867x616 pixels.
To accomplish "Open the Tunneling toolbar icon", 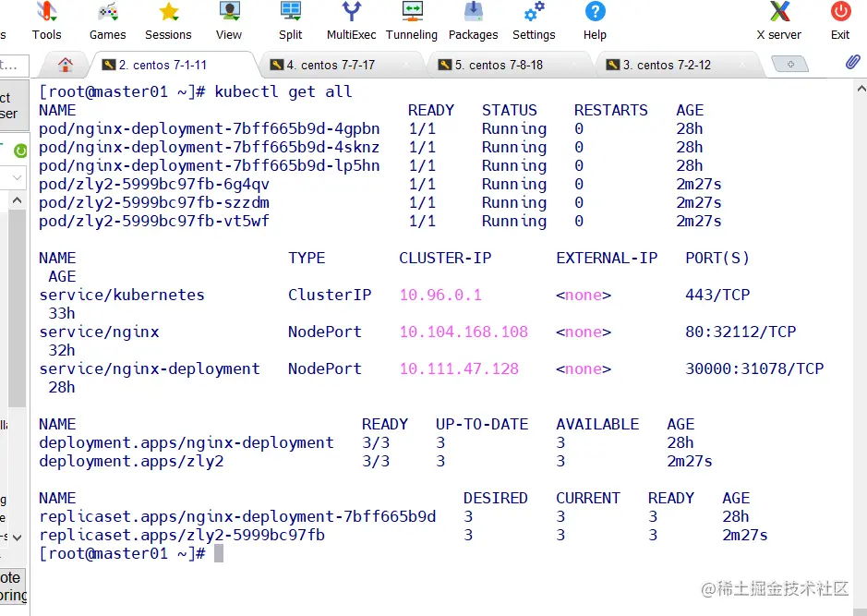I will pos(412,12).
